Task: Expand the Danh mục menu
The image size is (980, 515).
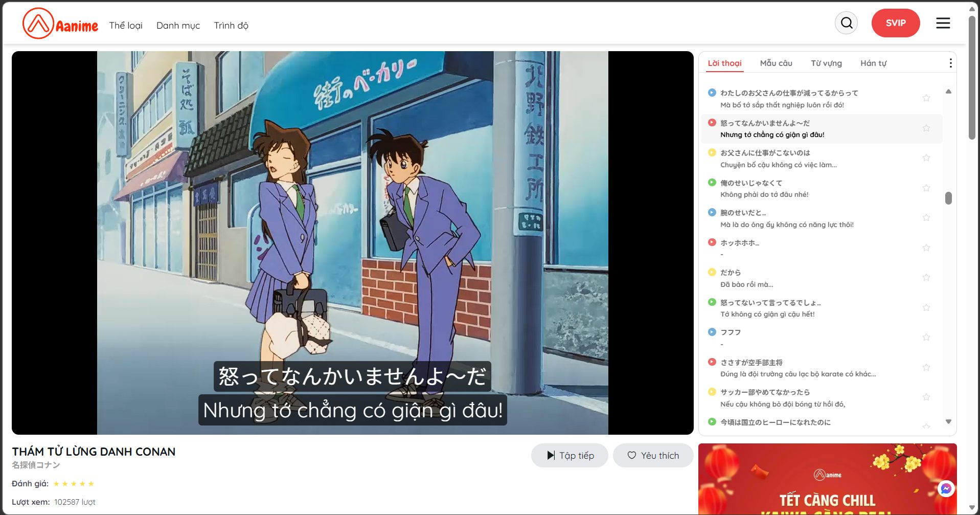Action: click(x=178, y=26)
